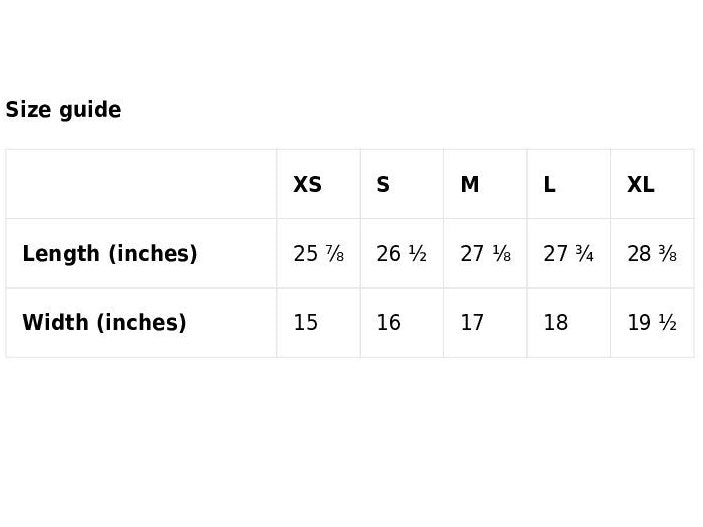
Task: Click the empty top-left table cell
Action: 141,184
